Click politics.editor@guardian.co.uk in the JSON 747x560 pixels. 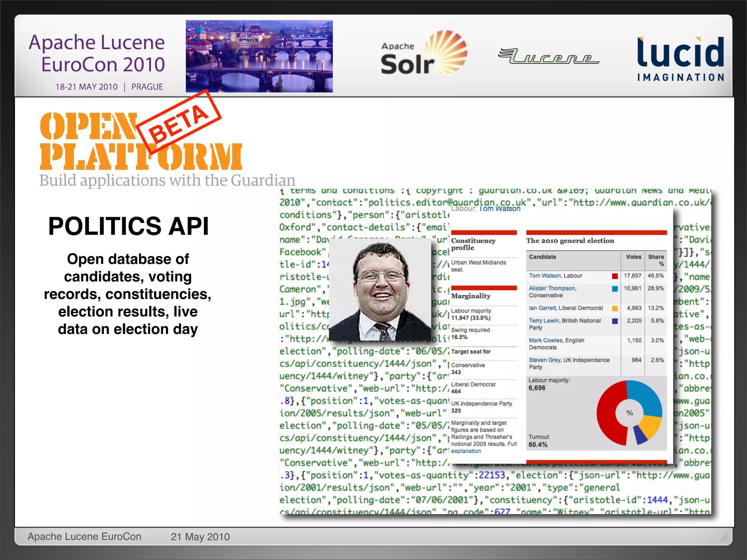point(447,203)
